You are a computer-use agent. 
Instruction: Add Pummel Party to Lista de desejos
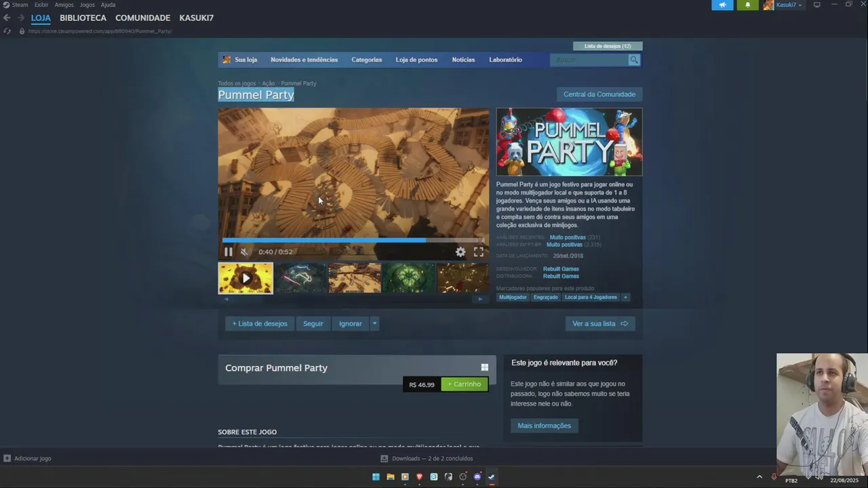click(x=260, y=323)
